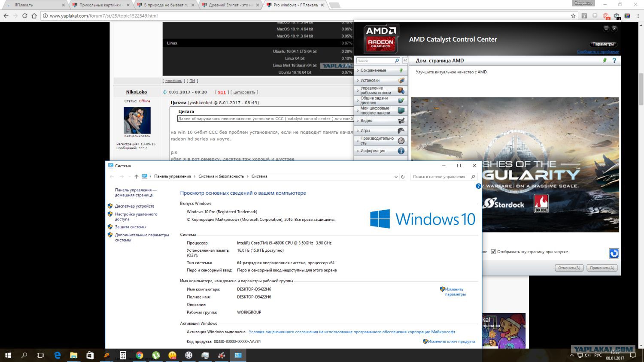Switch to the first ЯПлакалъ browser tab
The height and width of the screenshot is (362, 644).
[x=36, y=5]
